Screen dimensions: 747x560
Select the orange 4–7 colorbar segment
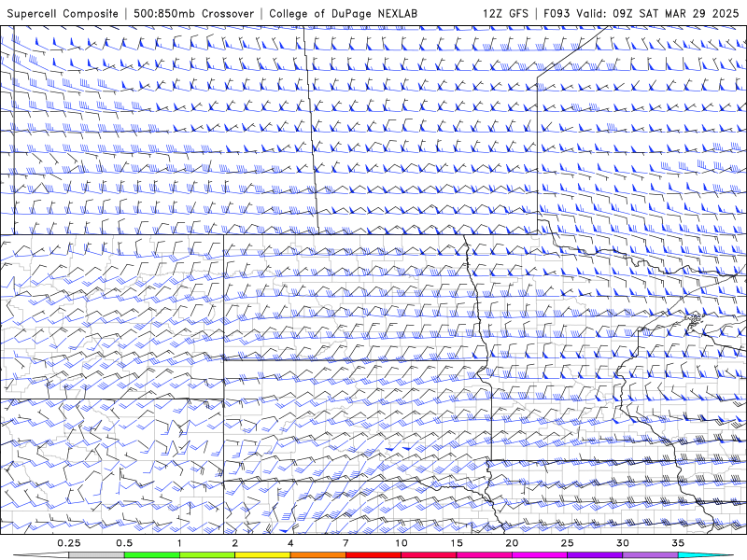coord(318,555)
